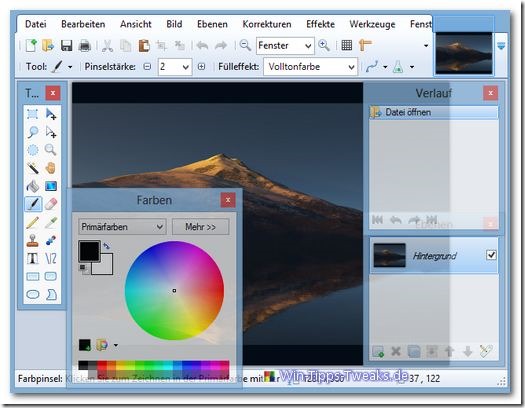The height and width of the screenshot is (408, 525).
Task: Select the Move Selected Pixels tool
Action: coord(51,114)
